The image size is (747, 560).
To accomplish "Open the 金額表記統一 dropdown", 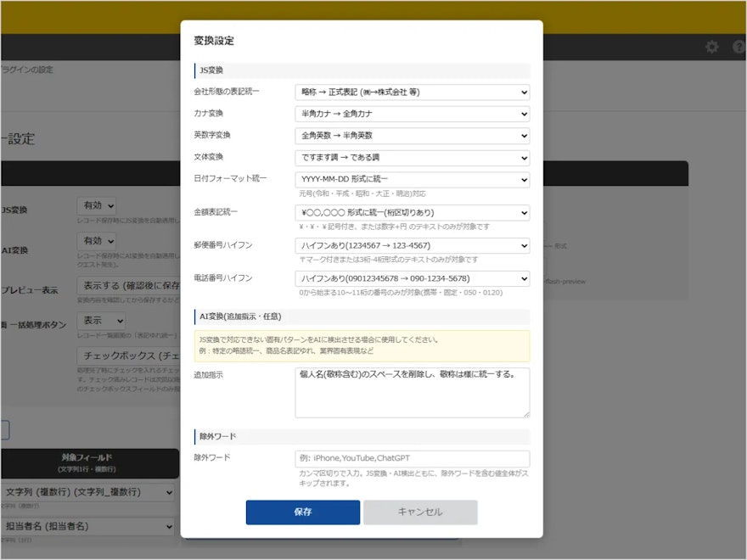I will click(x=412, y=213).
